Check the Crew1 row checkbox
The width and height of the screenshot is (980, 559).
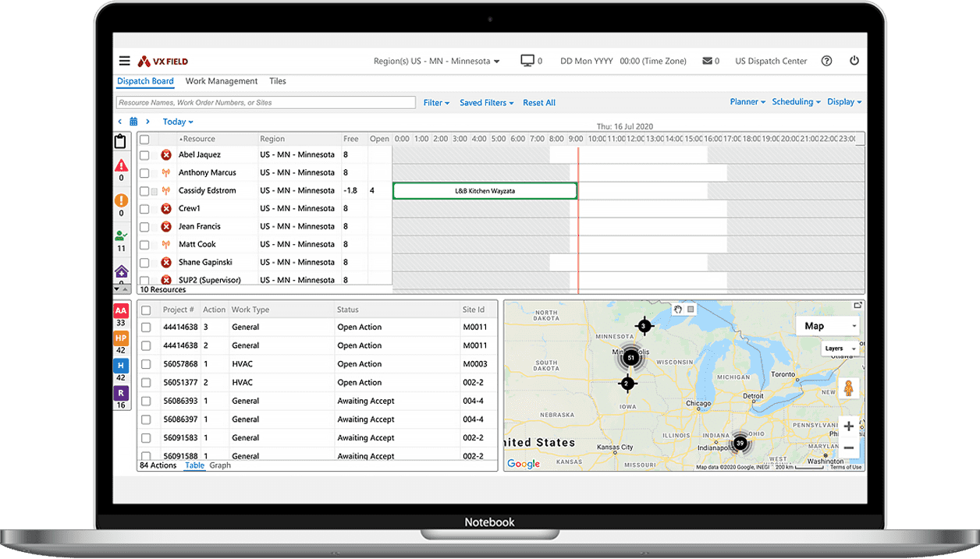144,209
